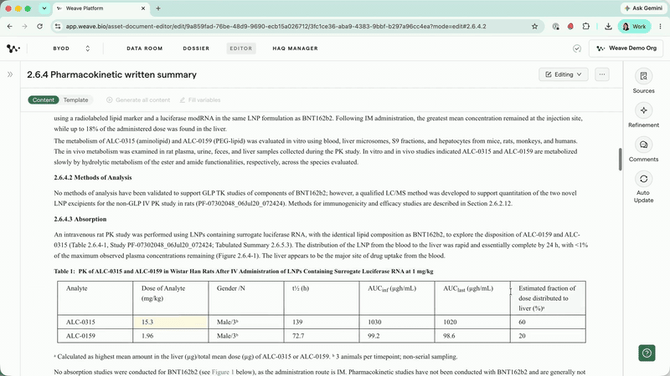Screen dimensions: 670x376
Task: Go to HAQ Manager tab
Action: coord(295,48)
